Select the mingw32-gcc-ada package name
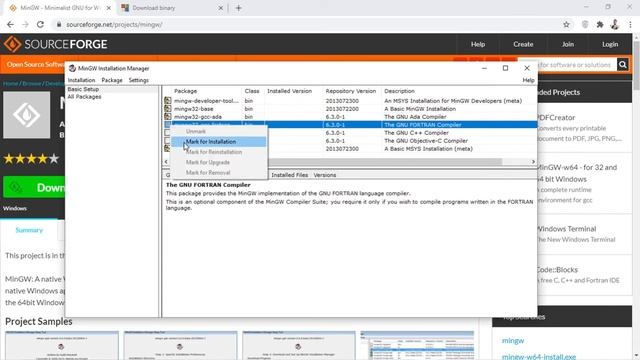 click(x=198, y=117)
